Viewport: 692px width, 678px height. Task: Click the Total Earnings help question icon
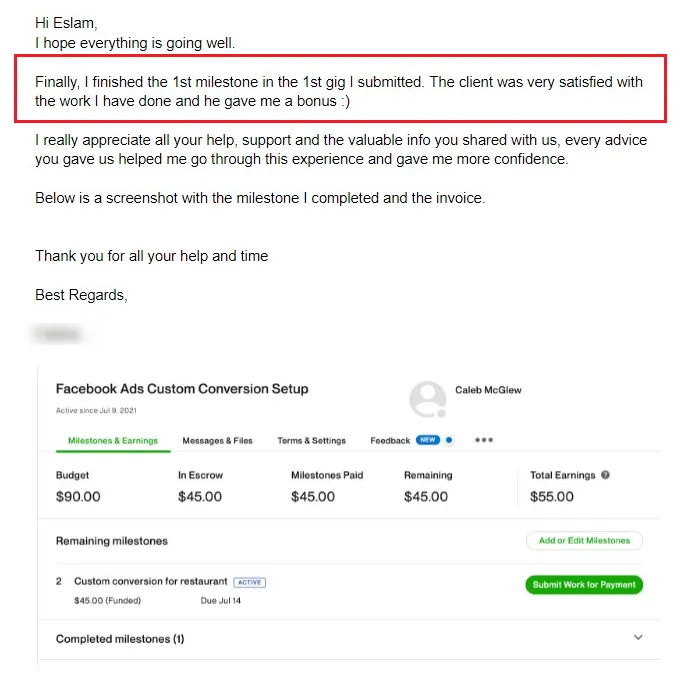pyautogui.click(x=606, y=475)
